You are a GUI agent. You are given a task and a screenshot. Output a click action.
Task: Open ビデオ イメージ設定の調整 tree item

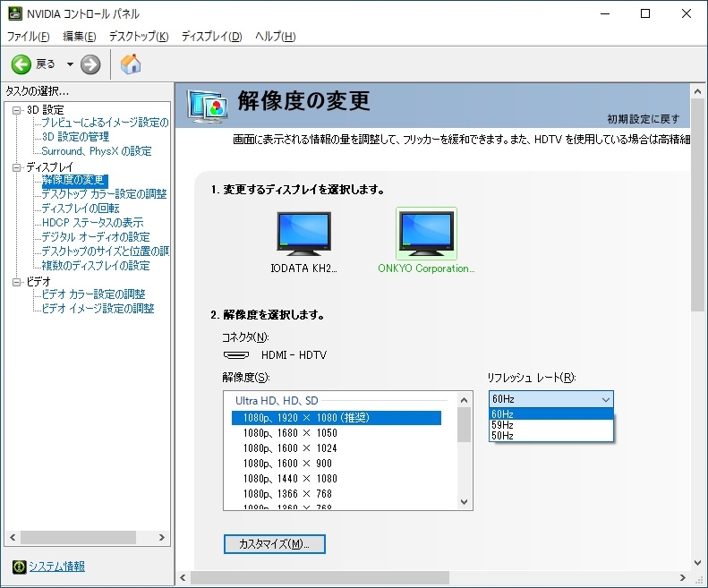[98, 309]
